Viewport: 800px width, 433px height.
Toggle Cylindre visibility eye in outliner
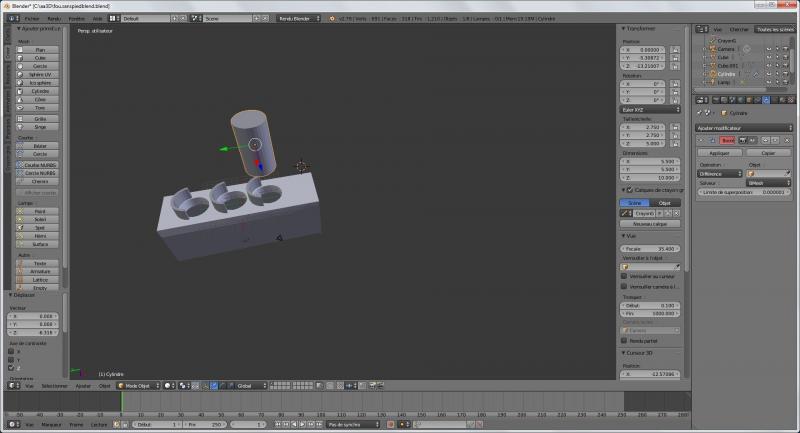768,74
